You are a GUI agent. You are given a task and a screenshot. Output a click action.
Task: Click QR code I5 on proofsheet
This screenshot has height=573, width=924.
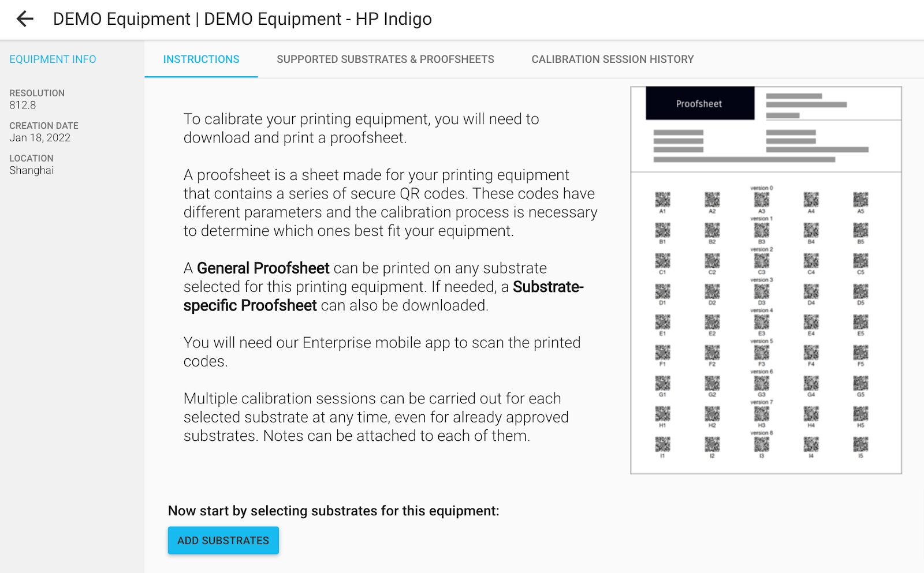point(860,444)
